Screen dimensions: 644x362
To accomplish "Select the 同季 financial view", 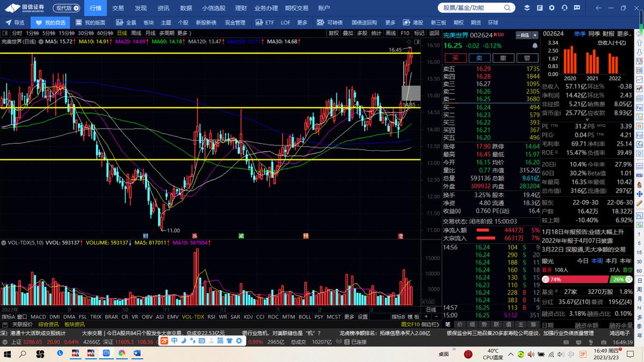I will [594, 34].
